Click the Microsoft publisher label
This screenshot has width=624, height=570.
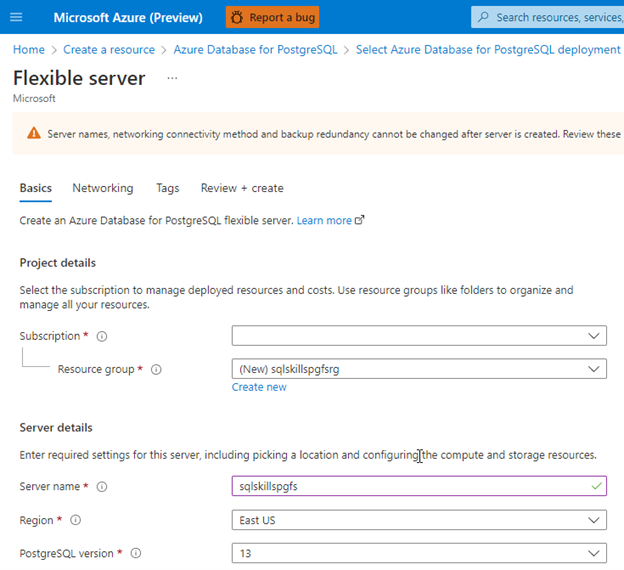(34, 98)
